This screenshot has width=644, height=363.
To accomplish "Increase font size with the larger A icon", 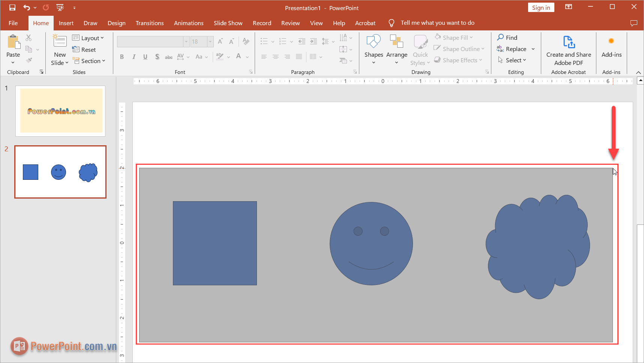I will 220,41.
